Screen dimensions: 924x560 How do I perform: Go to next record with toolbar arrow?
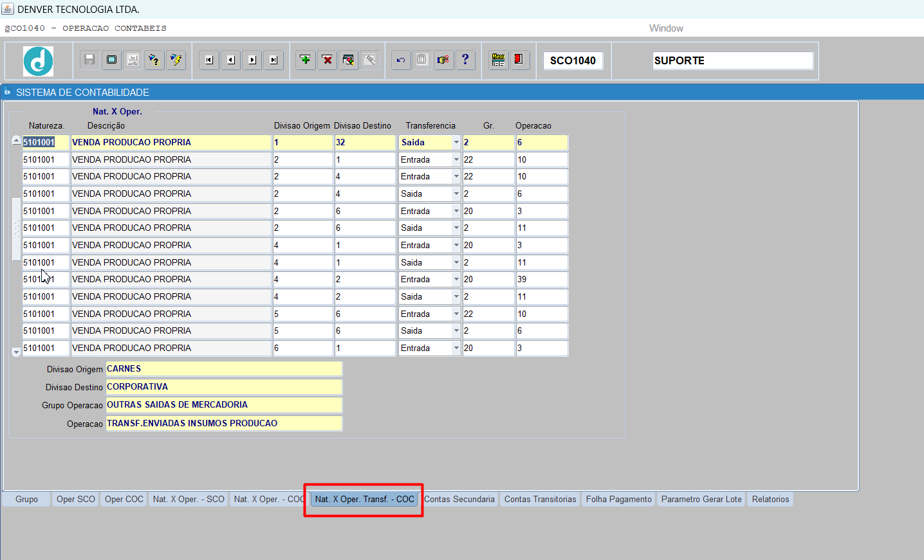pyautogui.click(x=252, y=60)
